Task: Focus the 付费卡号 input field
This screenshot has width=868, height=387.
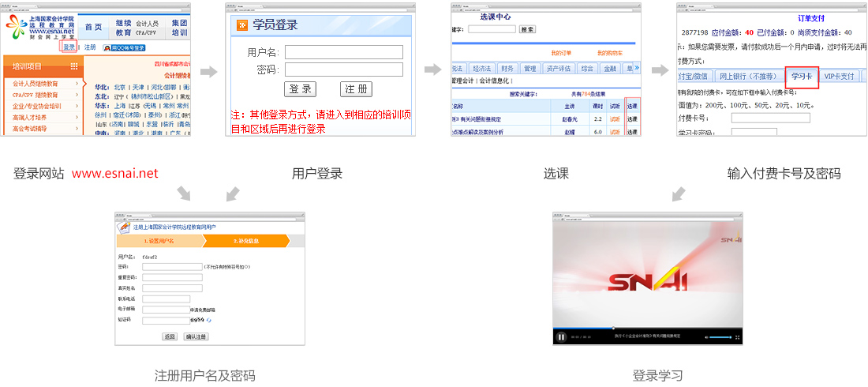Action: 771,118
